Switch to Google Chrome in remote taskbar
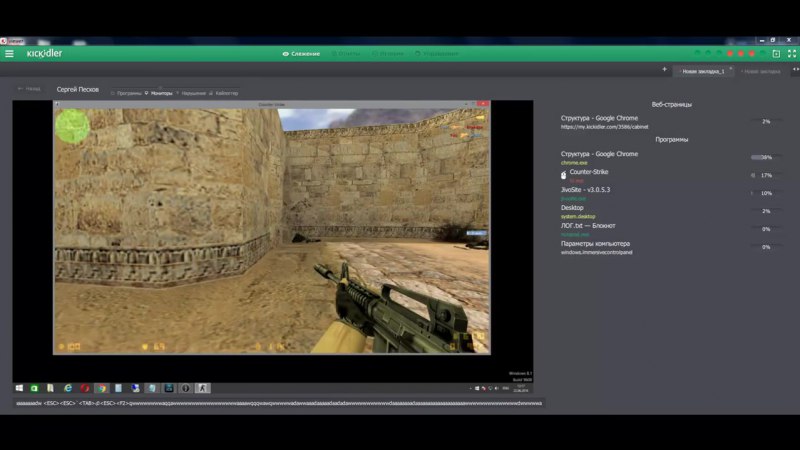 102,388
